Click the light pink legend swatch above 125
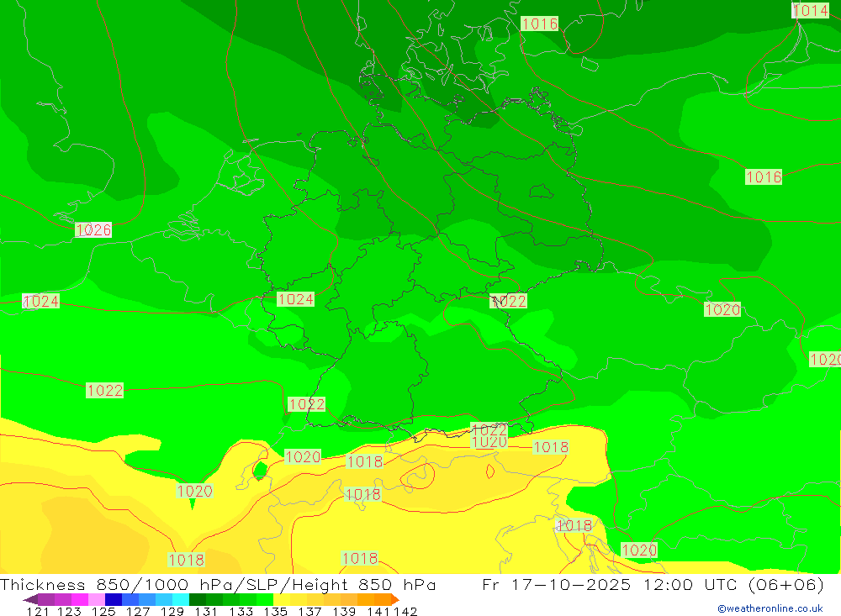Screen dimensions: 841x616 point(95,599)
